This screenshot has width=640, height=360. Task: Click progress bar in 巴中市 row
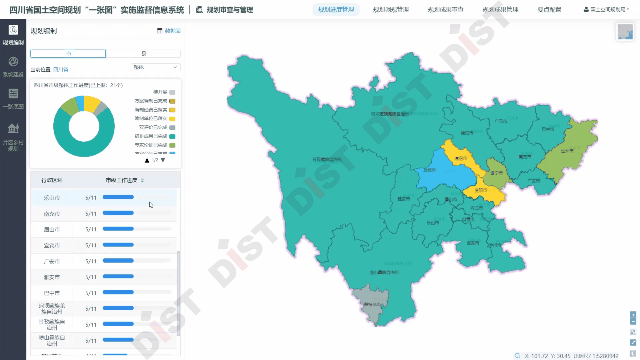click(137, 293)
